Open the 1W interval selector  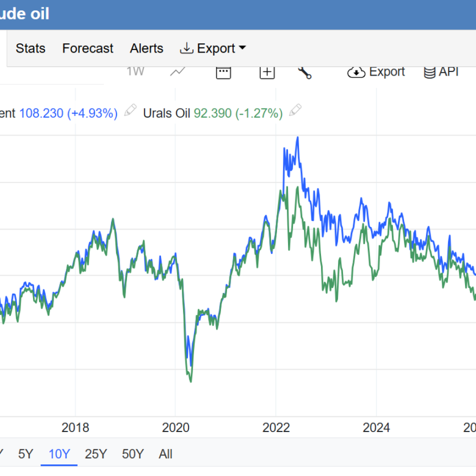[135, 71]
